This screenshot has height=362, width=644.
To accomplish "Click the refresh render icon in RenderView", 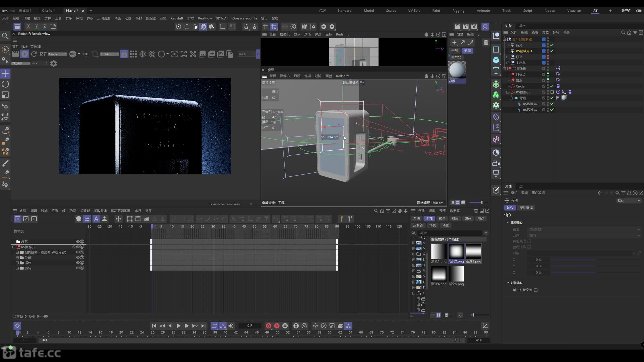I will [34, 54].
